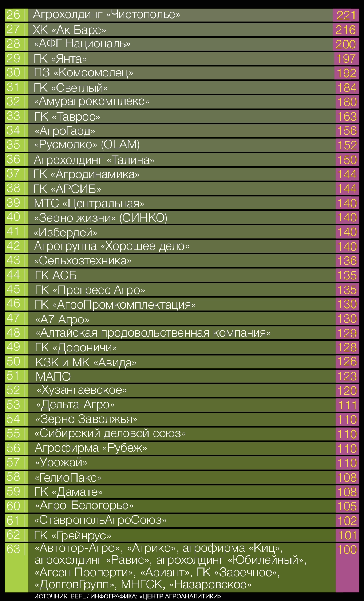The image size is (364, 601).
Task: Select the value 152
Action: (347, 145)
